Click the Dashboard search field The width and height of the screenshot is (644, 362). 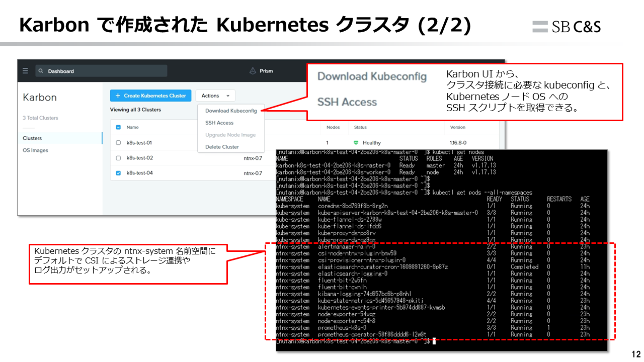point(101,71)
